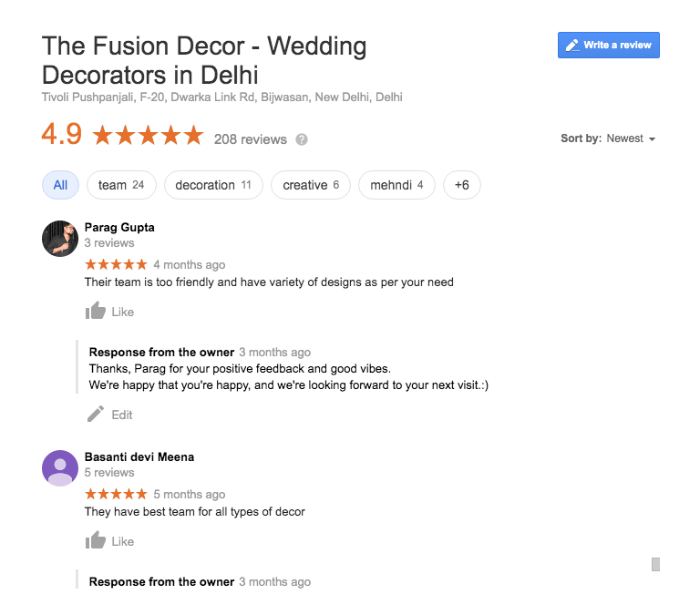This screenshot has height=615, width=700.
Task: Click the thumbs-up icon on Basanti devi Meena's review
Action: tap(96, 541)
